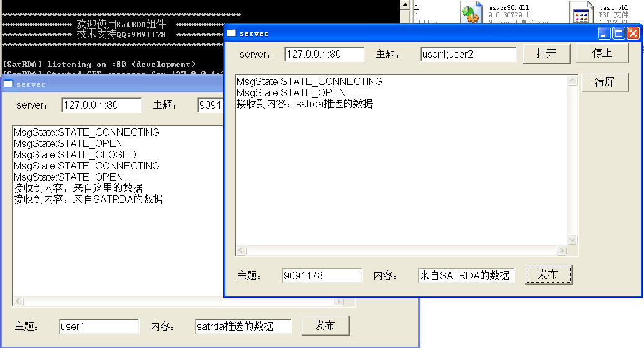Click up arrow of front log vertical scrollbar
The height and width of the screenshot is (348, 644).
[572, 81]
